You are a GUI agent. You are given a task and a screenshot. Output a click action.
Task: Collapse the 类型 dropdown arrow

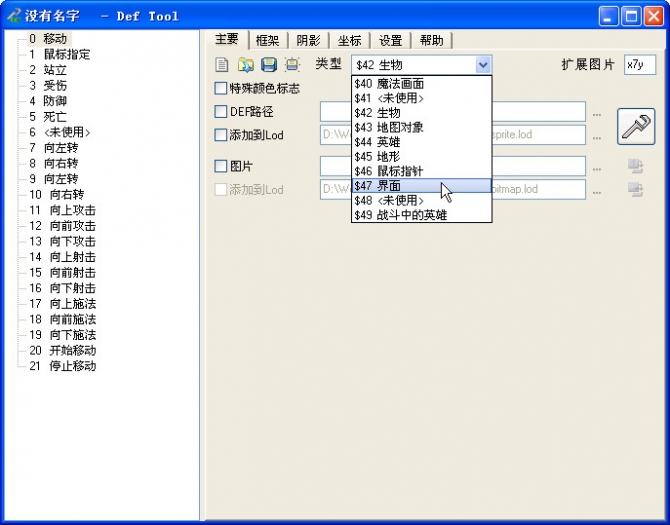click(x=483, y=65)
